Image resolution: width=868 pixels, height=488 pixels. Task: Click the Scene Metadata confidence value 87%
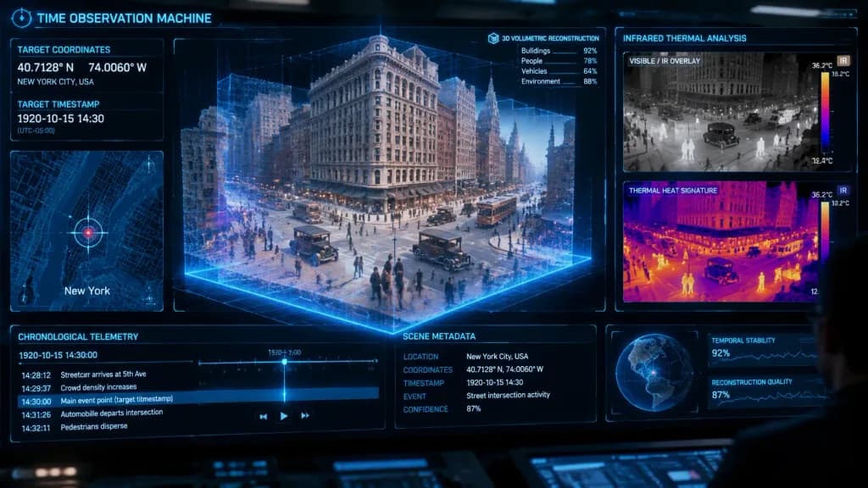(473, 409)
